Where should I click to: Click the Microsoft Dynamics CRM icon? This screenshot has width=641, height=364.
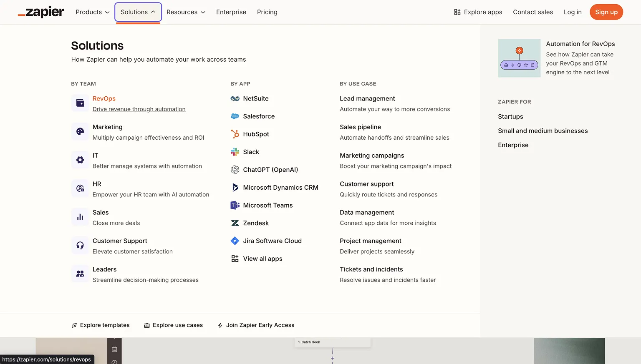click(x=235, y=188)
